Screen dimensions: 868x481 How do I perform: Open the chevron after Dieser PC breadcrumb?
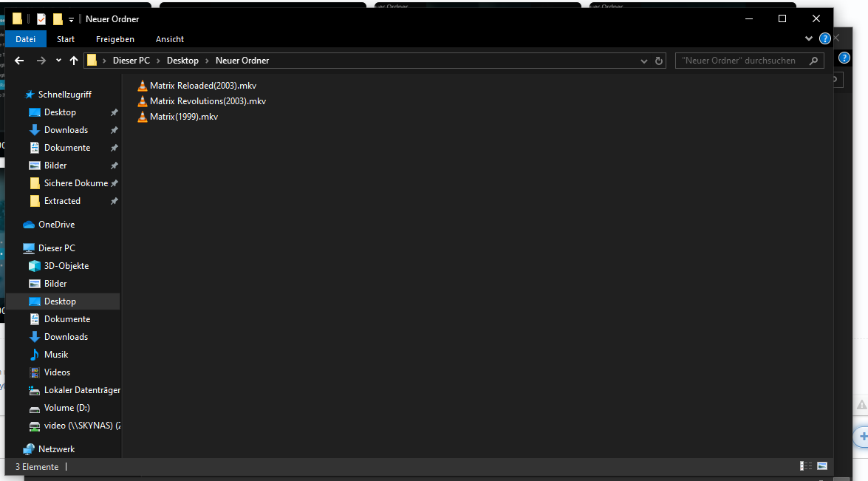coord(158,61)
